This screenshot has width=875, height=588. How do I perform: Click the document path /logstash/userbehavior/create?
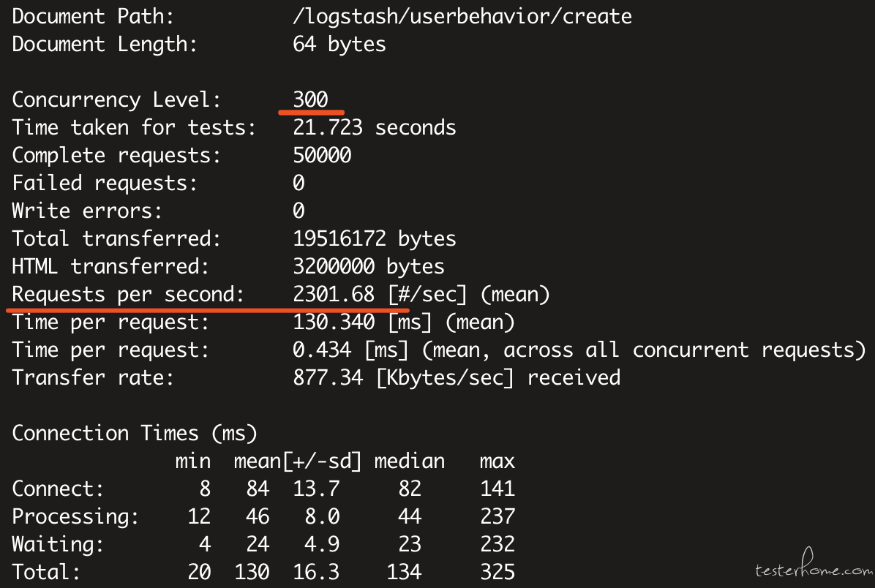[x=462, y=16]
